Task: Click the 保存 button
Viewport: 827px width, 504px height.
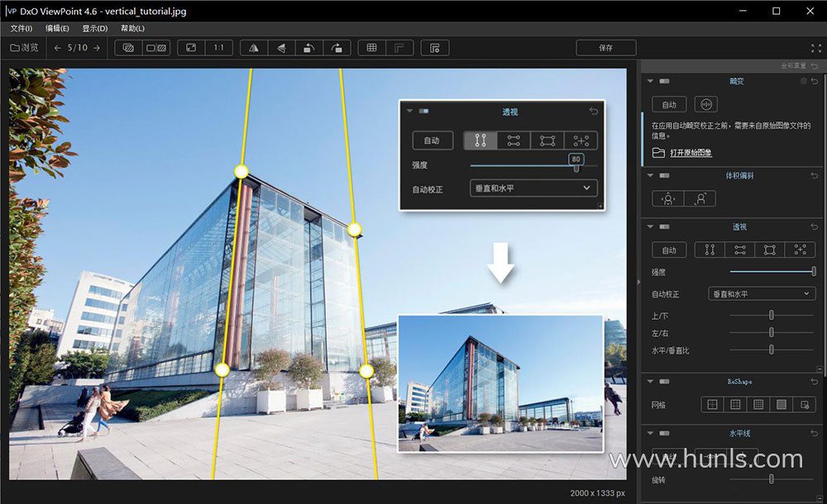Action: pyautogui.click(x=606, y=48)
